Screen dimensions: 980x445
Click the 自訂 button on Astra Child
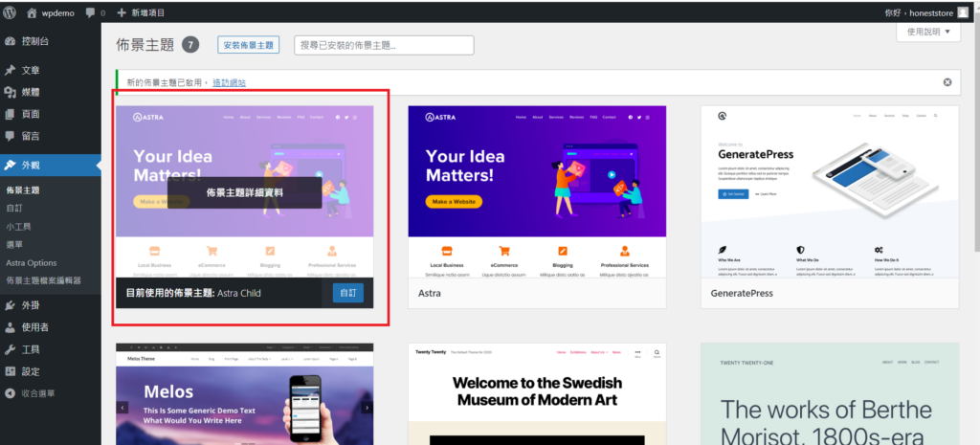(x=347, y=293)
